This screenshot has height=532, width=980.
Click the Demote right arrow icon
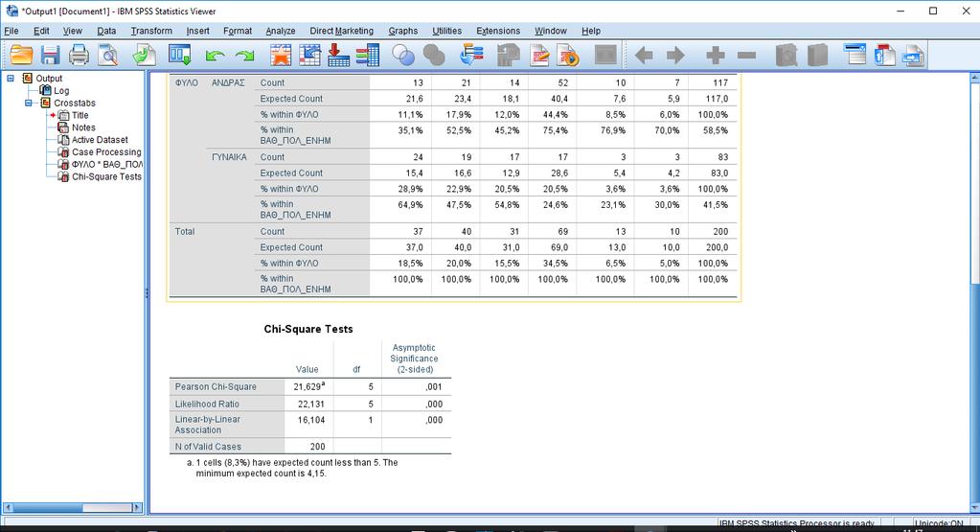point(675,56)
